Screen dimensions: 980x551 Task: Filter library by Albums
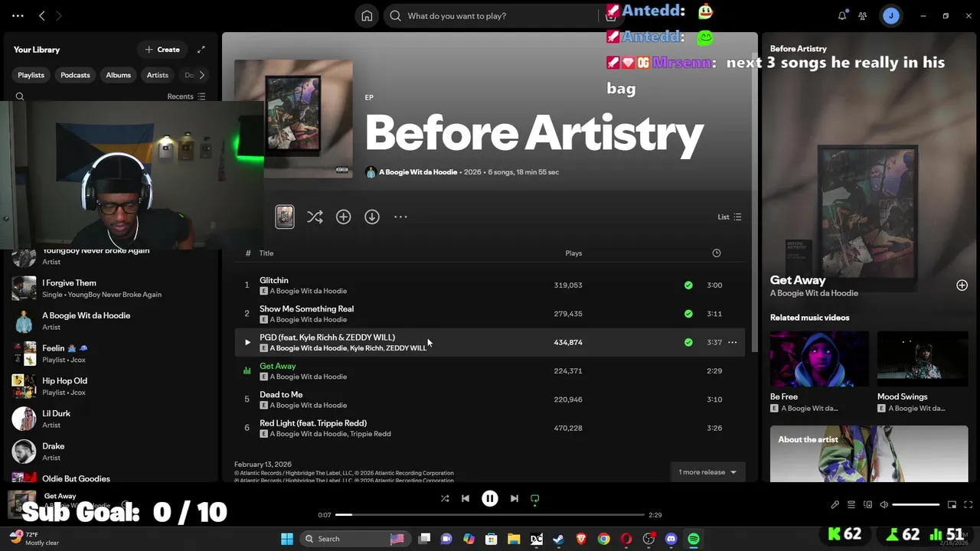coord(118,75)
